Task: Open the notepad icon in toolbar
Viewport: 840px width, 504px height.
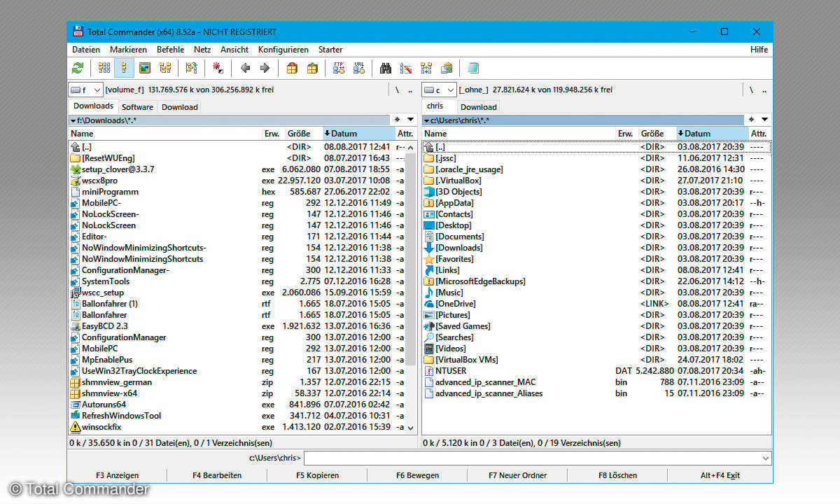Action: pos(473,68)
